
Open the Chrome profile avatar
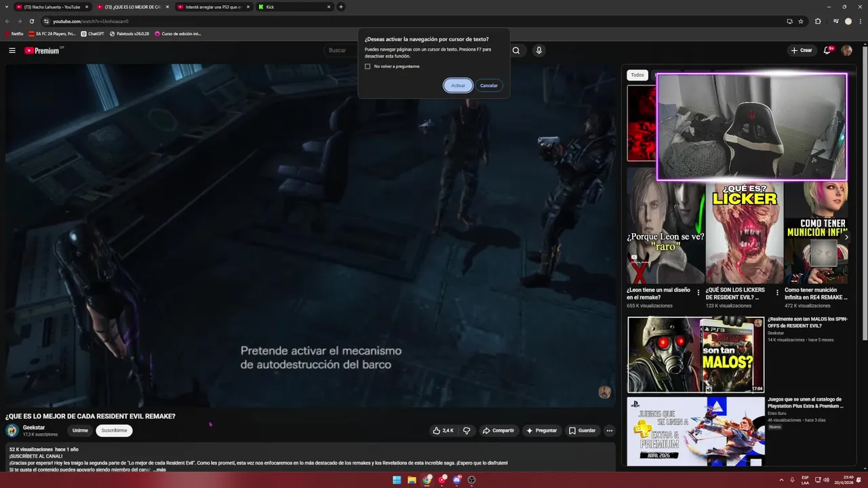coord(848,21)
